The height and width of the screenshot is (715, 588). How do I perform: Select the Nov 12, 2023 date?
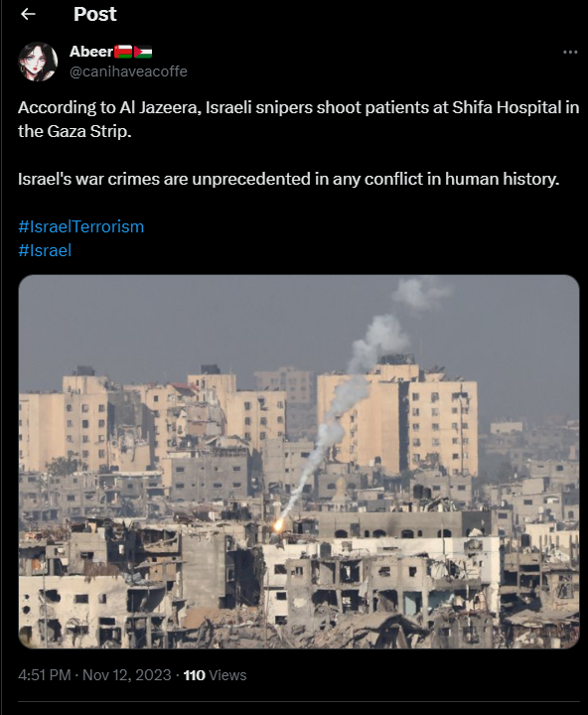point(127,675)
